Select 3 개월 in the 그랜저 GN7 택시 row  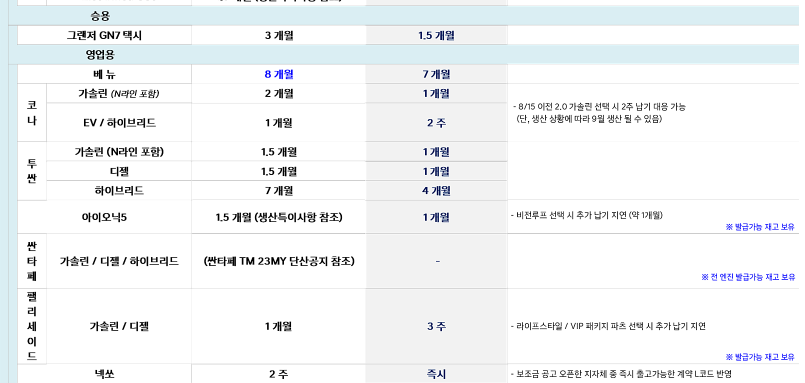[x=279, y=36]
